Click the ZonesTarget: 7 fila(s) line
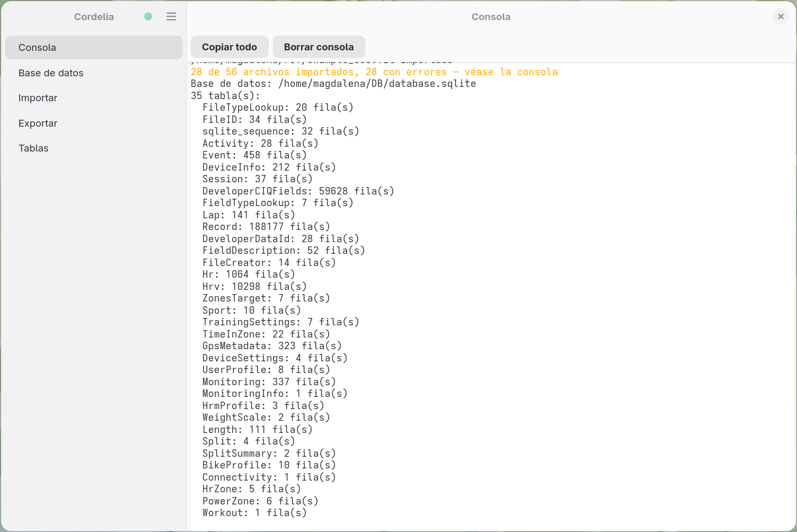This screenshot has width=797, height=532. 266,298
